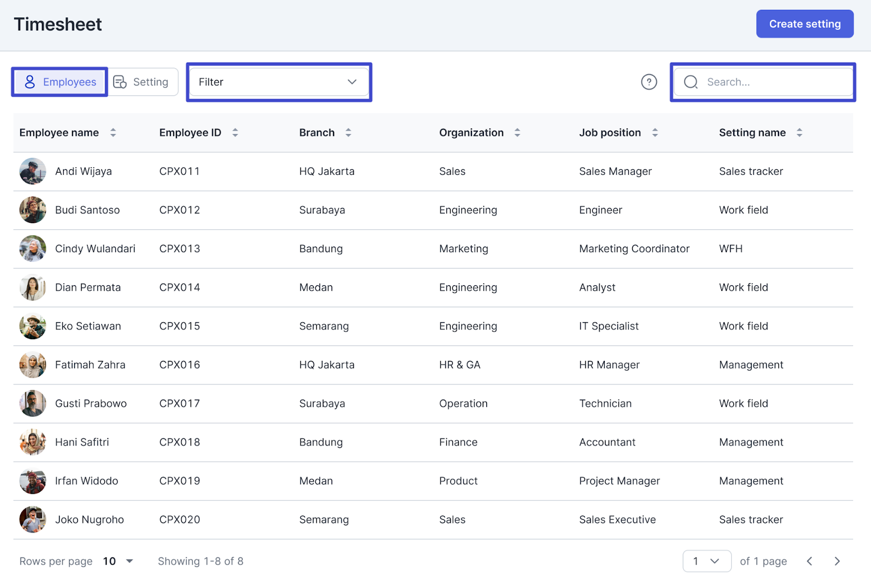Open the help question mark icon
Image resolution: width=871 pixels, height=588 pixels.
click(x=649, y=82)
